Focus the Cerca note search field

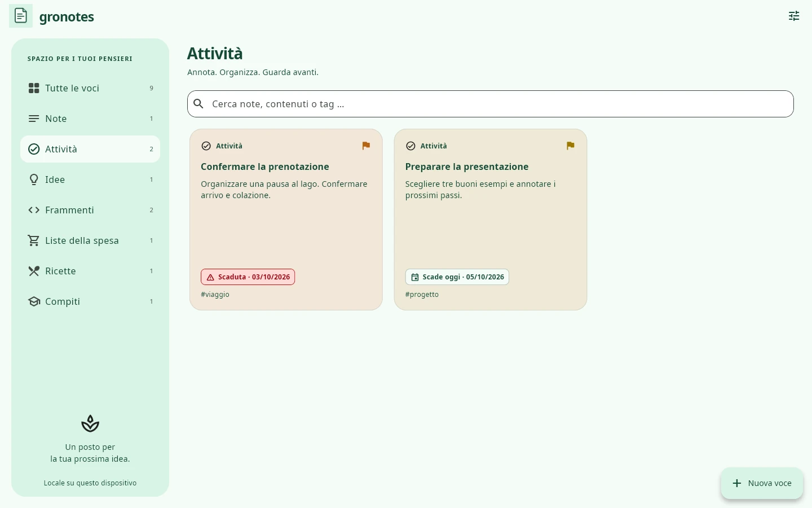(491, 104)
